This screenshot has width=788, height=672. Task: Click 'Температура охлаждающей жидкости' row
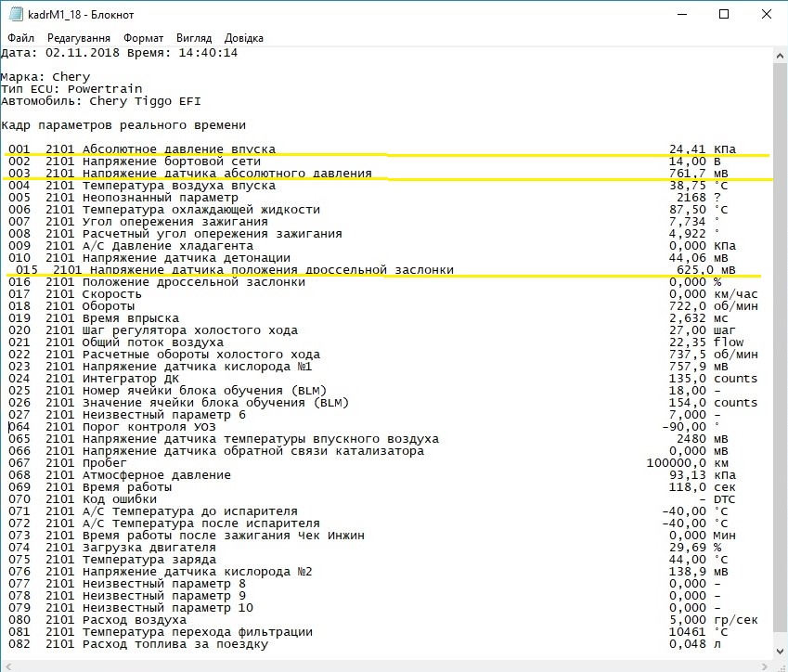point(368,210)
